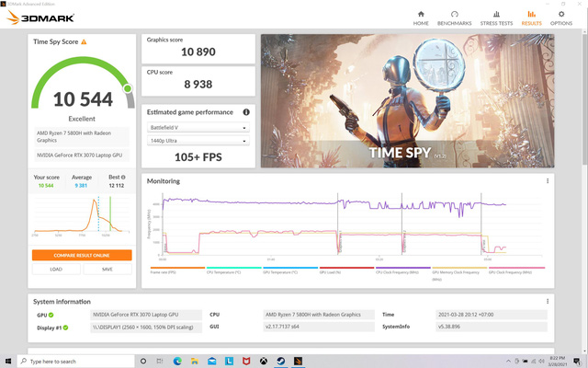Click the 105+ FPS estimate text
Viewport: 588px width, 368px height.
point(198,157)
